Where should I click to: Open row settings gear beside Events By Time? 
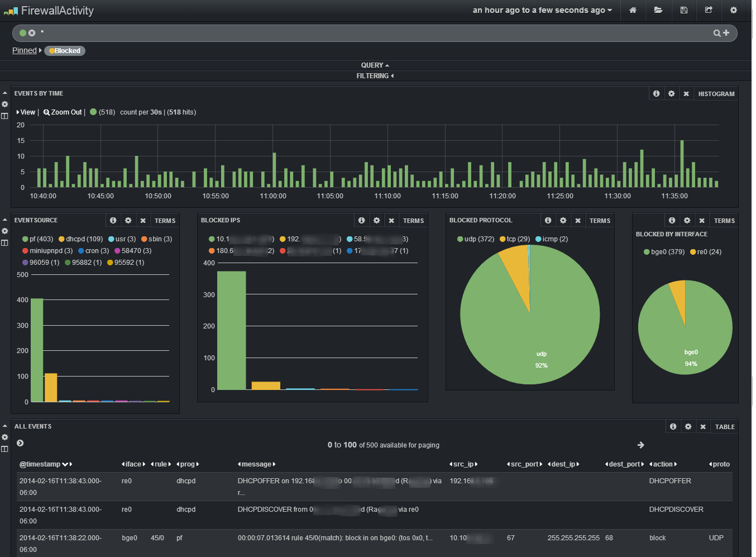click(4, 104)
